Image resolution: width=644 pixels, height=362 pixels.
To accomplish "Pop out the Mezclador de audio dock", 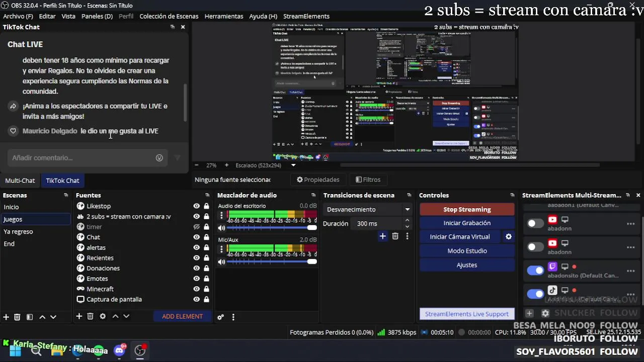I will pyautogui.click(x=313, y=195).
